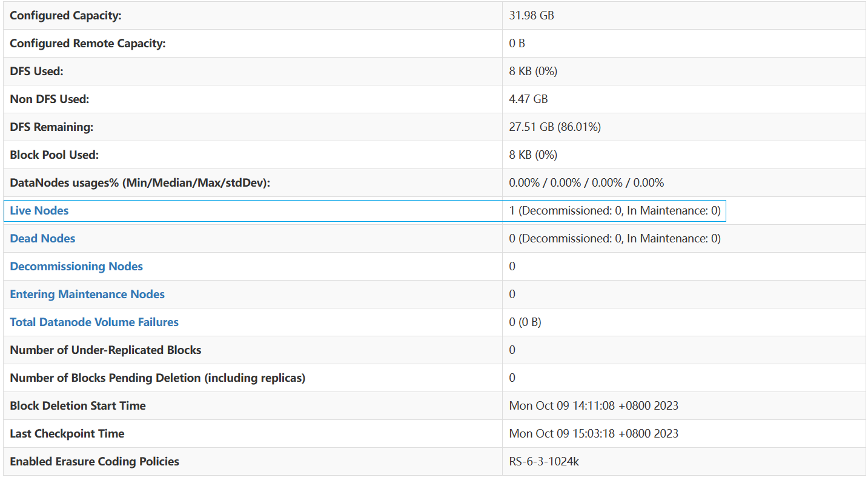
Task: Select Number of Blocks Pending Deletion label
Action: pyautogui.click(x=157, y=378)
